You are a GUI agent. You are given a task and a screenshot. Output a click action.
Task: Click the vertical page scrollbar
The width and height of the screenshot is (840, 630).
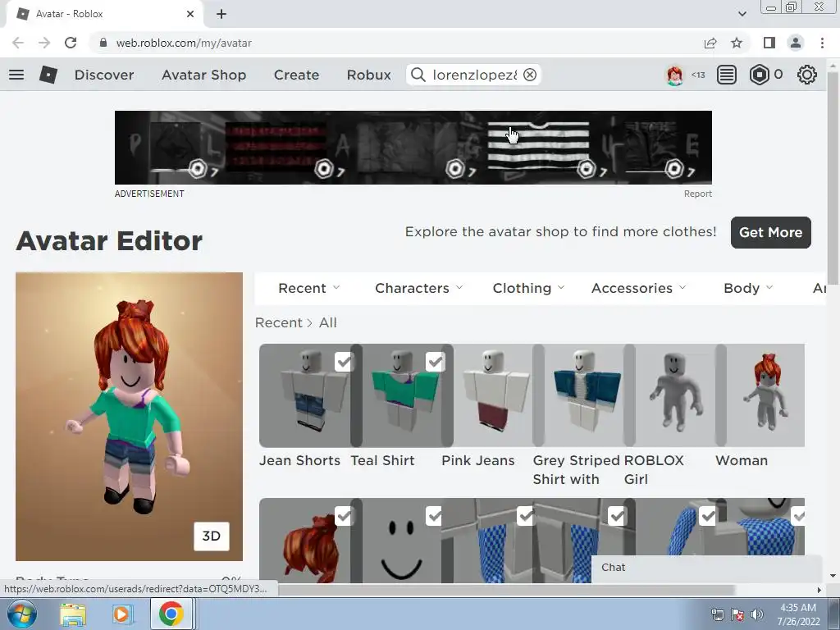click(x=833, y=179)
